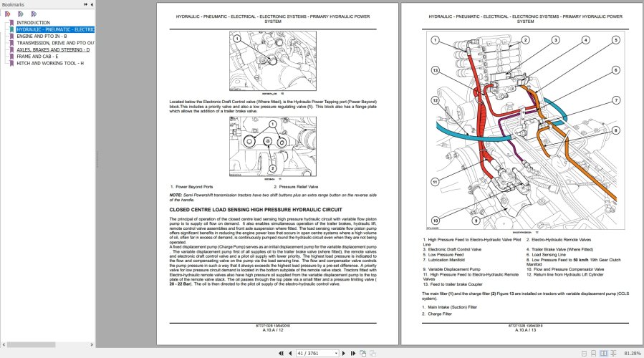644x358 pixels.
Task: Click the second bookmark tool icon
Action: [x=21, y=14]
